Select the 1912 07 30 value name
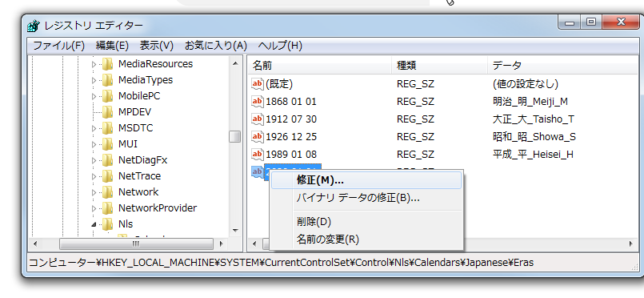644x298 pixels. coord(291,119)
